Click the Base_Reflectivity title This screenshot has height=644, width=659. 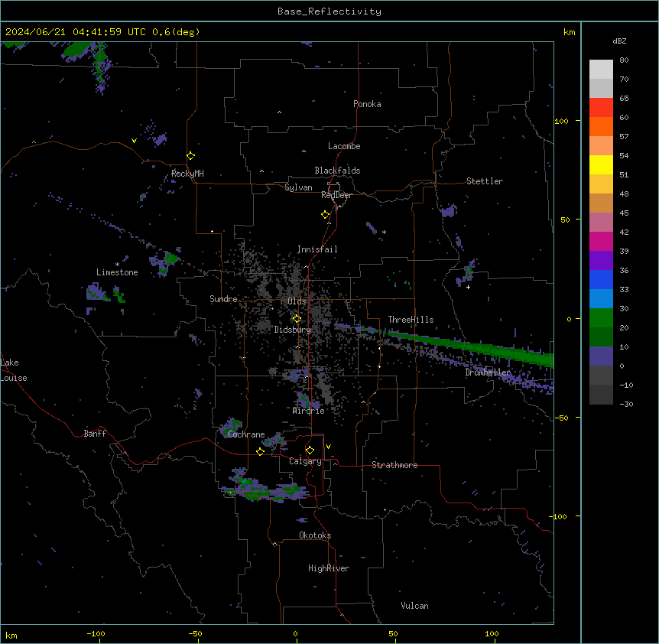329,11
